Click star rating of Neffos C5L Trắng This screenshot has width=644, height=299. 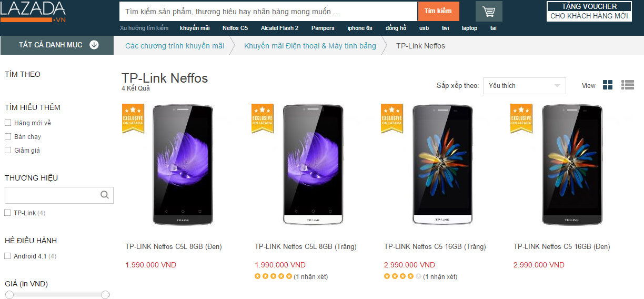(x=273, y=276)
